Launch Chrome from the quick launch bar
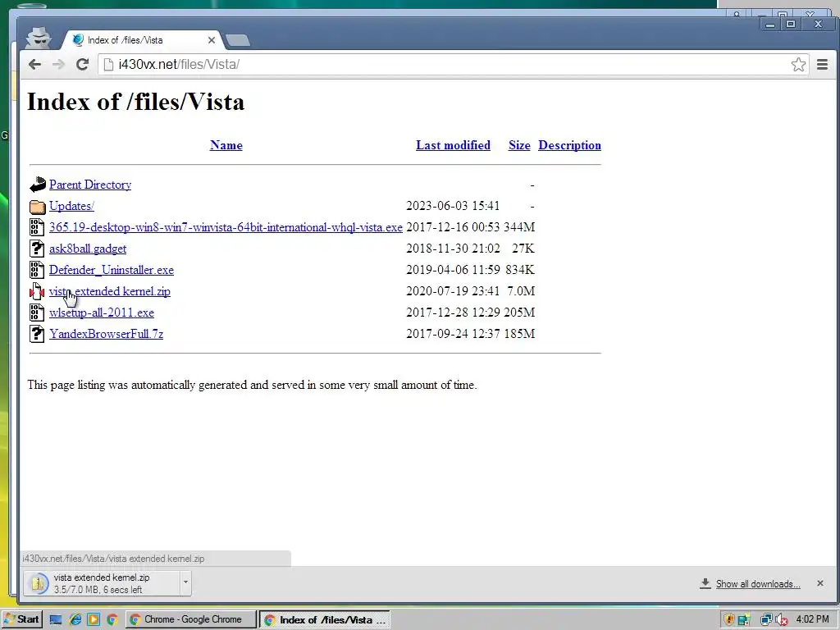The height and width of the screenshot is (630, 840). point(112,620)
